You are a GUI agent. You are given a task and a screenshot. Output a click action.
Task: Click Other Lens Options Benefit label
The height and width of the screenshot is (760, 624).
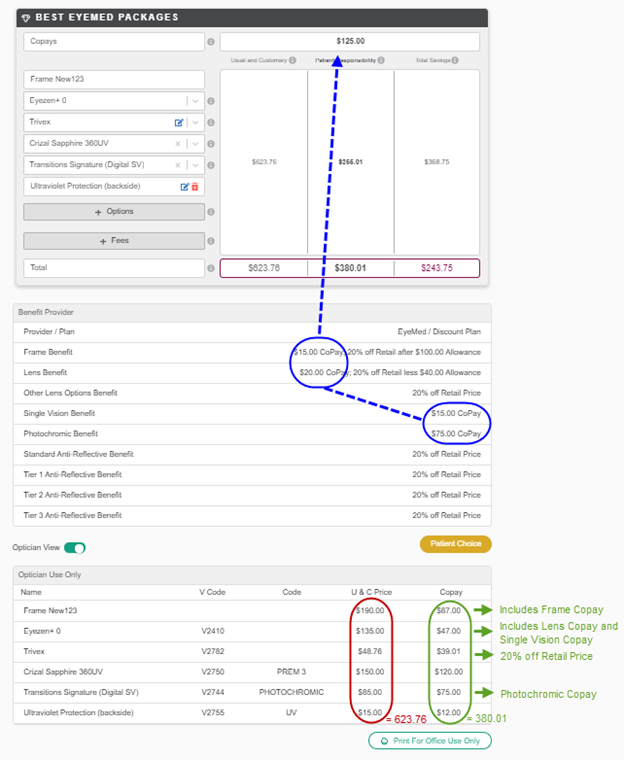(70, 393)
